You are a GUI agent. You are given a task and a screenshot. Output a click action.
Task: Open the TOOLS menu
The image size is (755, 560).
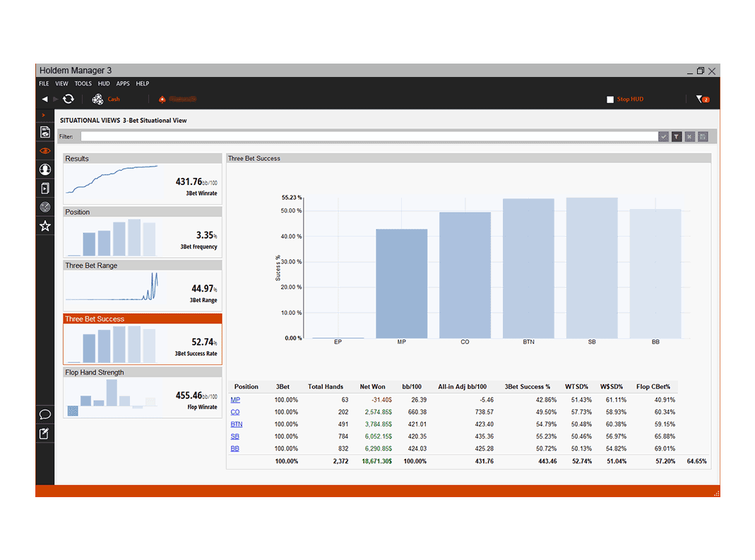click(x=83, y=83)
